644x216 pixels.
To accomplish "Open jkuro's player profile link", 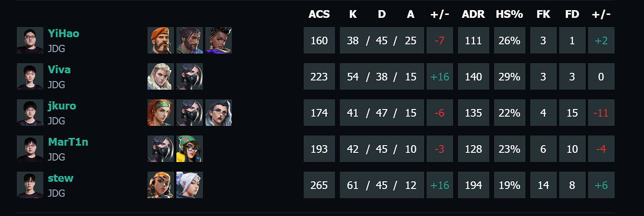I will (x=62, y=106).
